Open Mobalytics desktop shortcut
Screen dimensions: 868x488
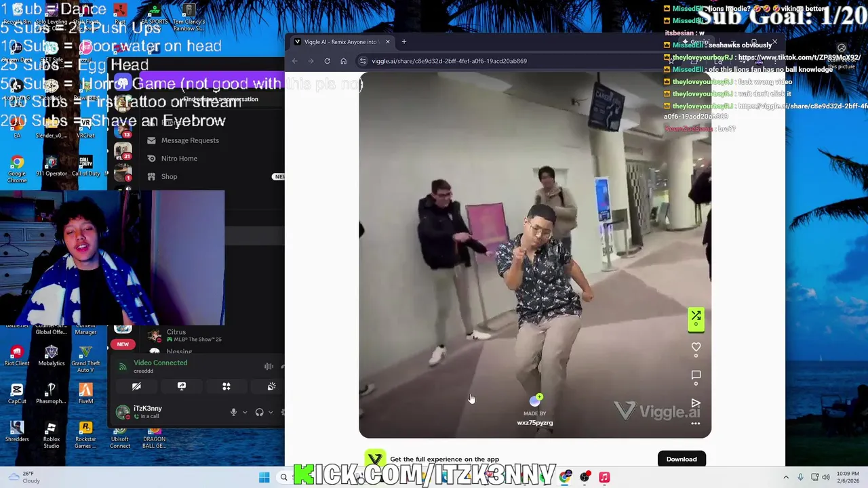[x=52, y=356]
